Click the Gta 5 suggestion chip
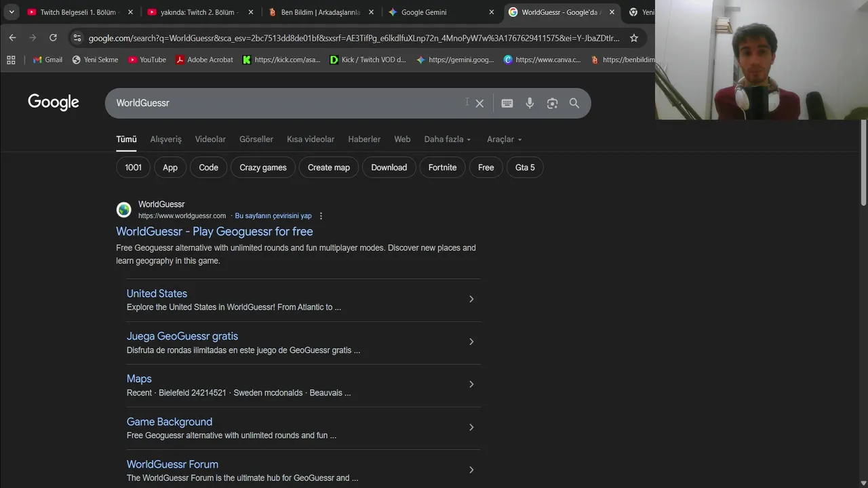Viewport: 868px width, 488px height. [525, 167]
